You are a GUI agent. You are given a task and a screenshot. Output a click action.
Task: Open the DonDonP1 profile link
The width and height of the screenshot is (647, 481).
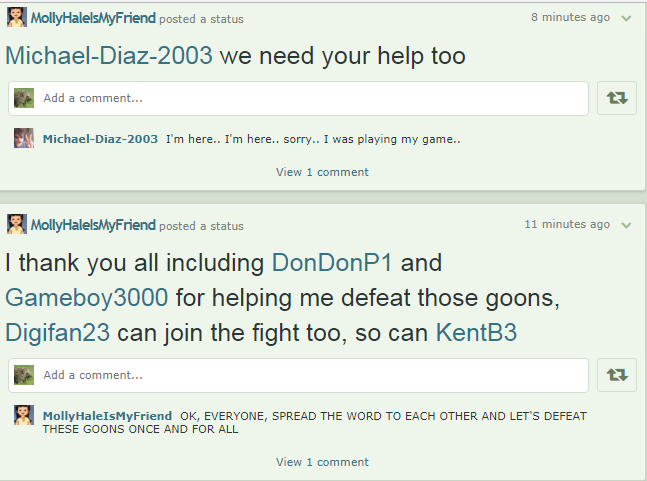(332, 263)
